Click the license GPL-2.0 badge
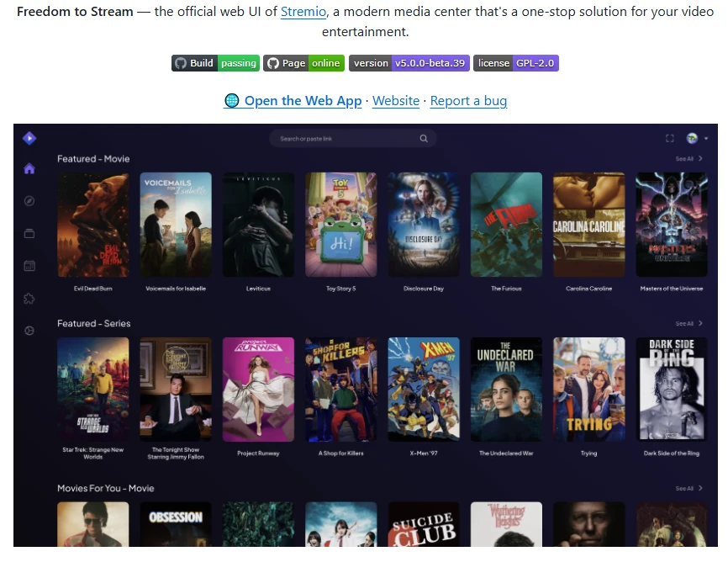 click(x=516, y=63)
